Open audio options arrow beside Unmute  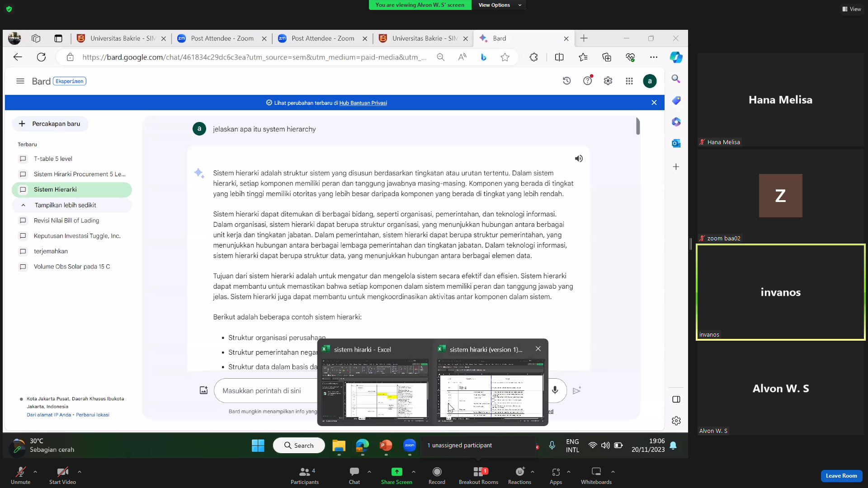pos(35,472)
